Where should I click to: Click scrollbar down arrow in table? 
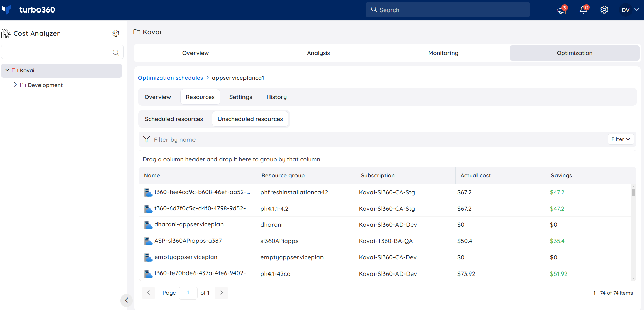coord(634,278)
